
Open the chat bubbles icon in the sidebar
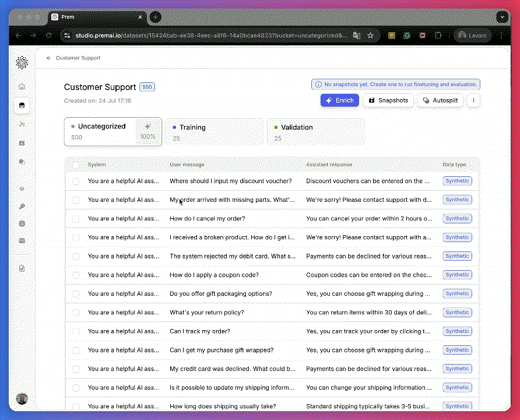pyautogui.click(x=22, y=162)
